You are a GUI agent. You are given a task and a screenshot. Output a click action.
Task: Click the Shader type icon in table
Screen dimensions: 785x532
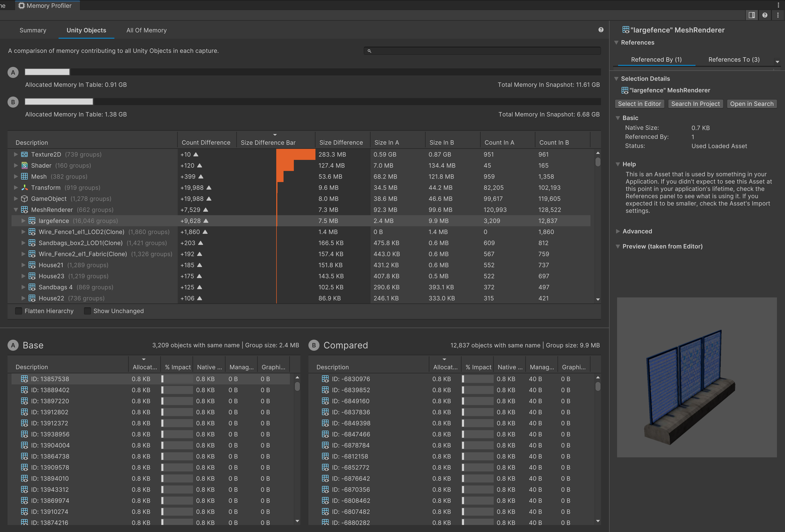(24, 165)
